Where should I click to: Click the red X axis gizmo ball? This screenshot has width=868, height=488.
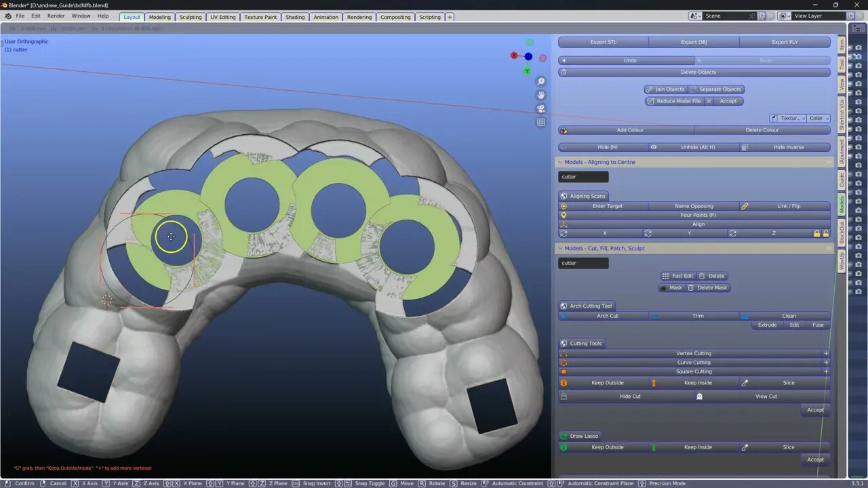514,56
